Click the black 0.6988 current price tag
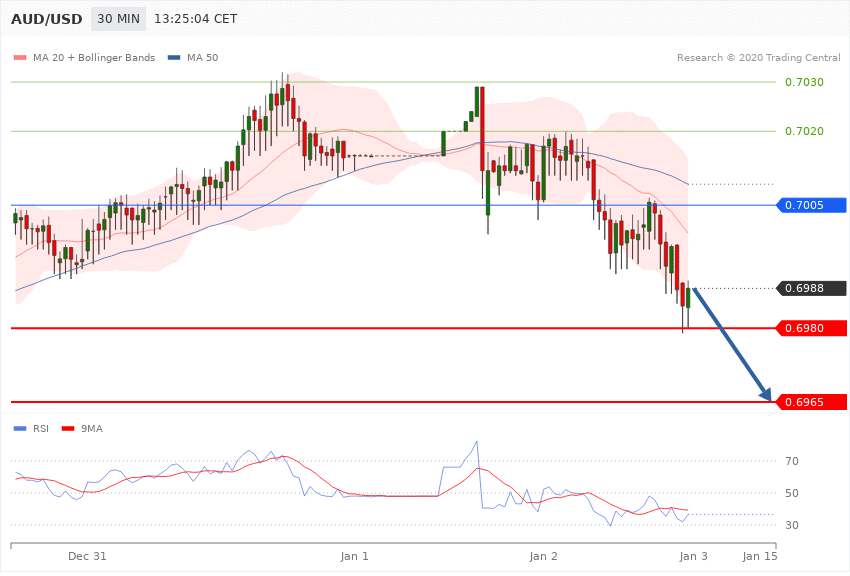 point(812,288)
